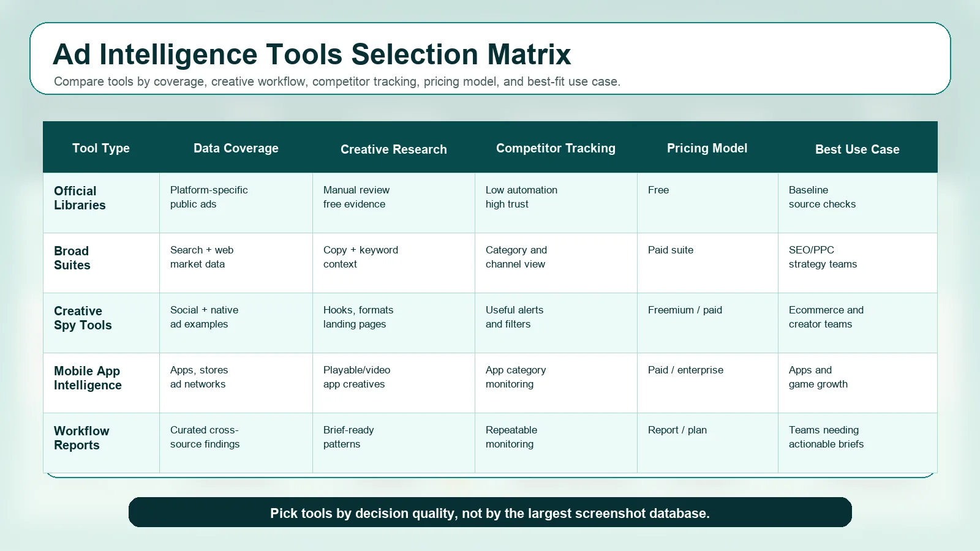This screenshot has height=551, width=980.
Task: Click the 'Official Libraries' row label
Action: tap(80, 198)
